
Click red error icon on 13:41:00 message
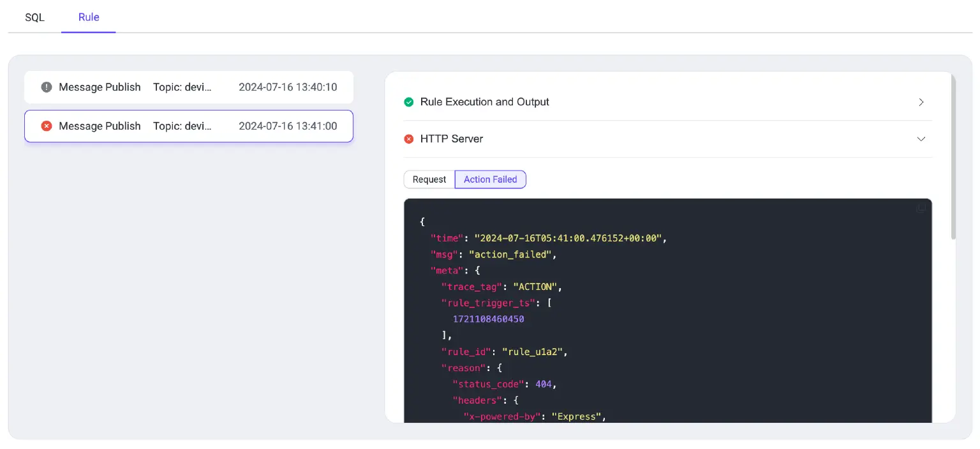click(x=47, y=126)
